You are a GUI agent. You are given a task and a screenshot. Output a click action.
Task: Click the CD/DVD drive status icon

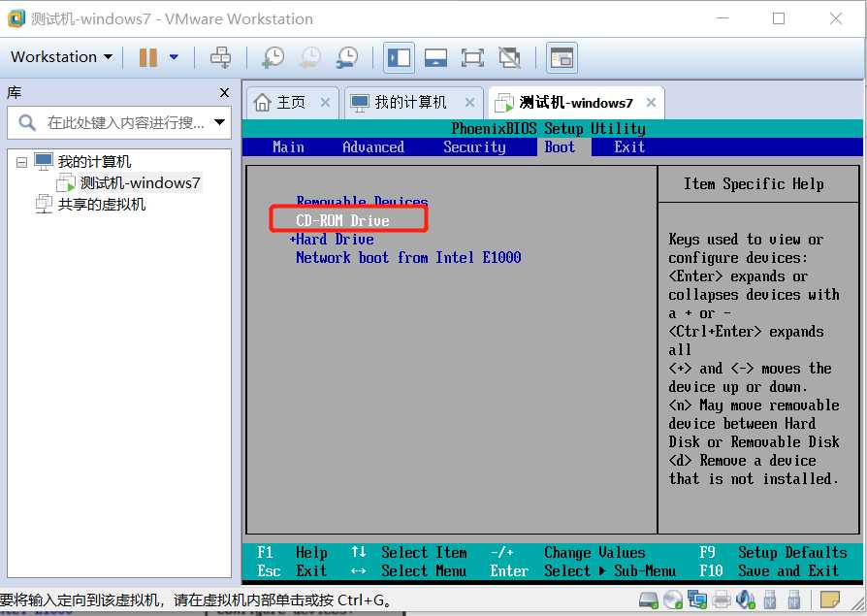pyautogui.click(x=673, y=600)
